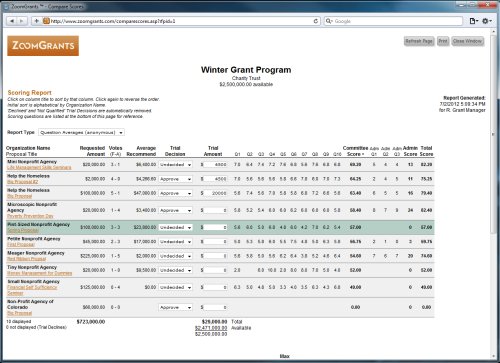Screen dimensions: 500x363
Task: Click the Trial Amount field showing 20000
Action: click(215, 193)
